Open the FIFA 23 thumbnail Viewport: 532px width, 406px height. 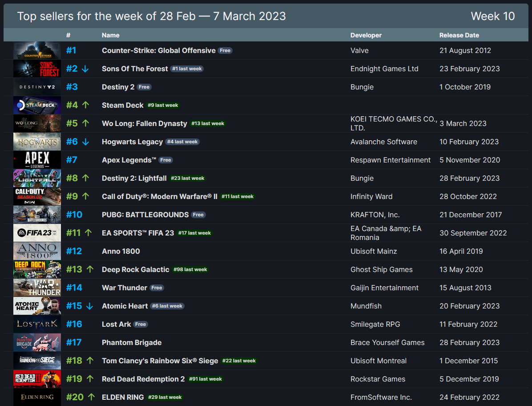(37, 233)
